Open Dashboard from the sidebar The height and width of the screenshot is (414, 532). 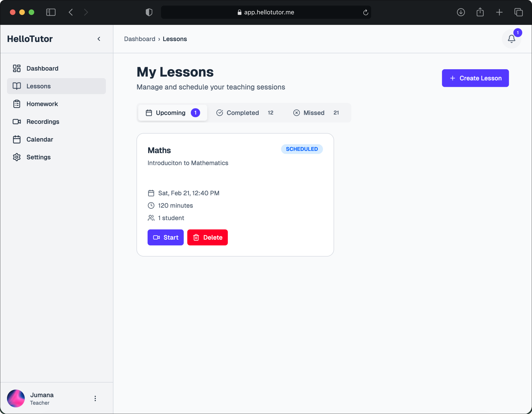point(42,69)
